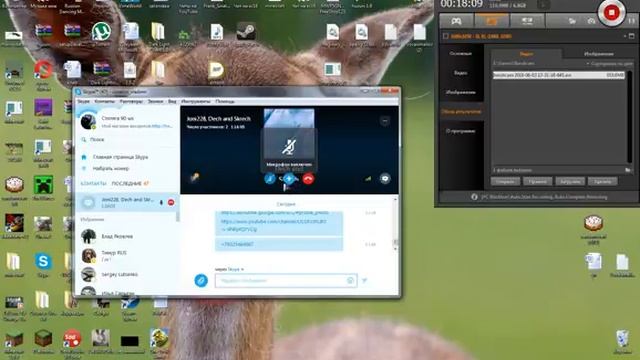This screenshot has height=360, width=640.
Task: Open Главная страница Skype
Action: [120, 157]
